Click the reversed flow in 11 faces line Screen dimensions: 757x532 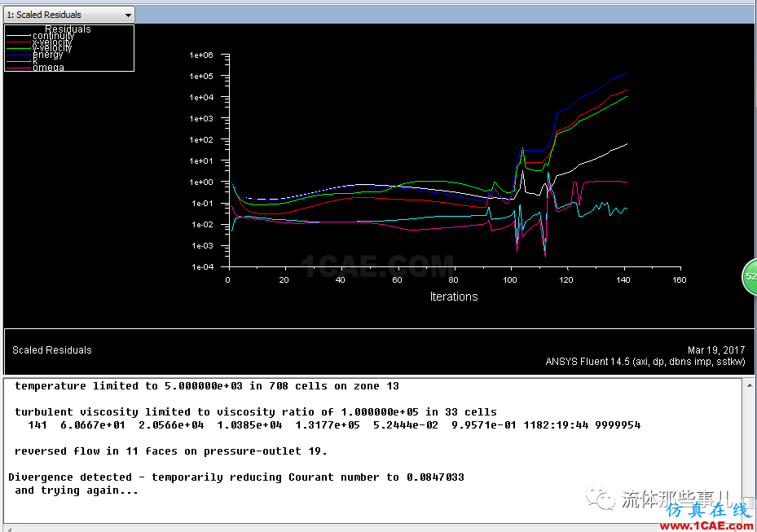[171, 451]
